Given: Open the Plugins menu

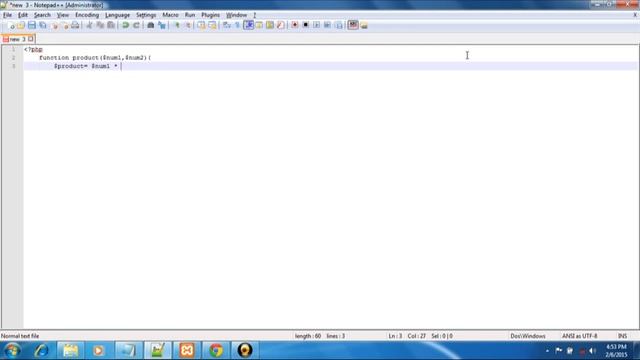Looking at the screenshot, I should (x=210, y=15).
